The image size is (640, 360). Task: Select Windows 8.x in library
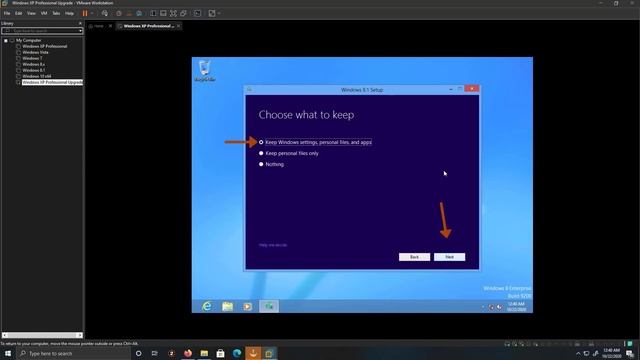pyautogui.click(x=33, y=64)
